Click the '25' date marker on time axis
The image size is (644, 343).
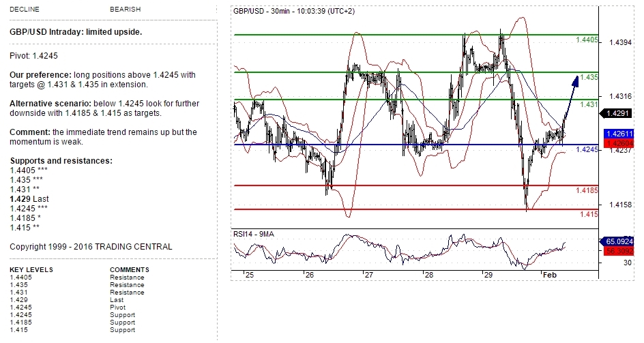click(250, 275)
